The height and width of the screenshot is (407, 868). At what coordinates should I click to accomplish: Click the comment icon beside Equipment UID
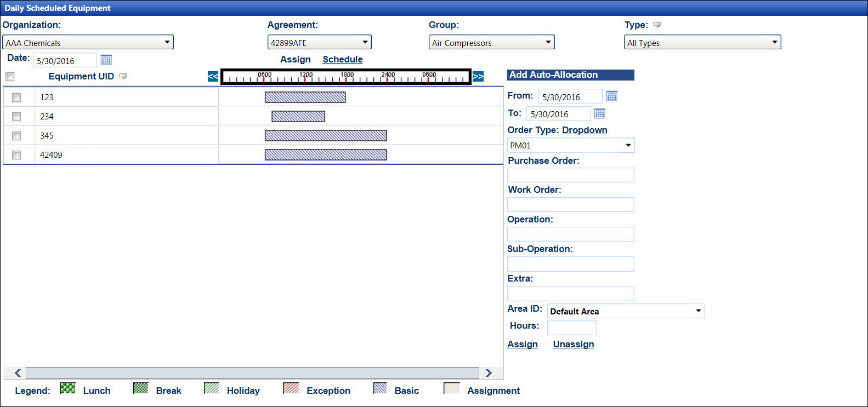click(x=123, y=76)
